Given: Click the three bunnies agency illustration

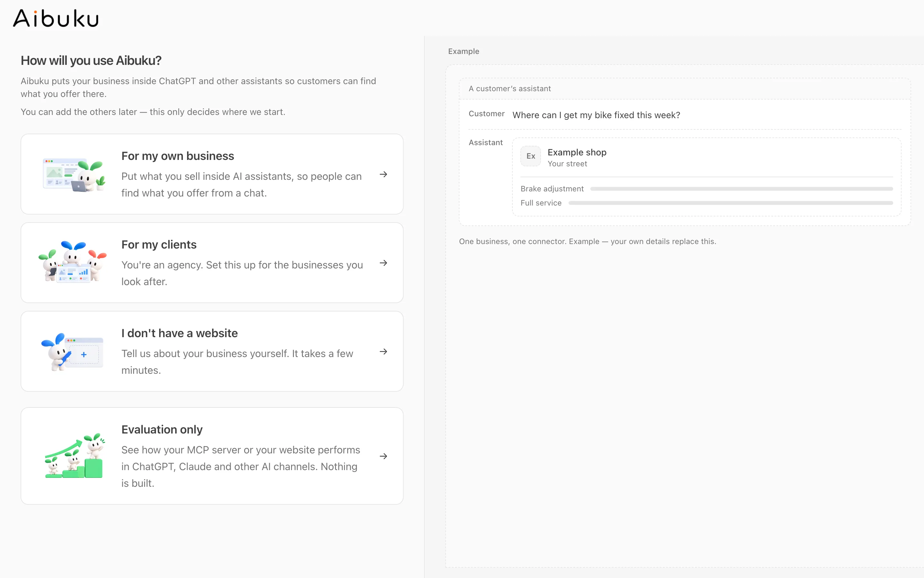Looking at the screenshot, I should [x=73, y=262].
